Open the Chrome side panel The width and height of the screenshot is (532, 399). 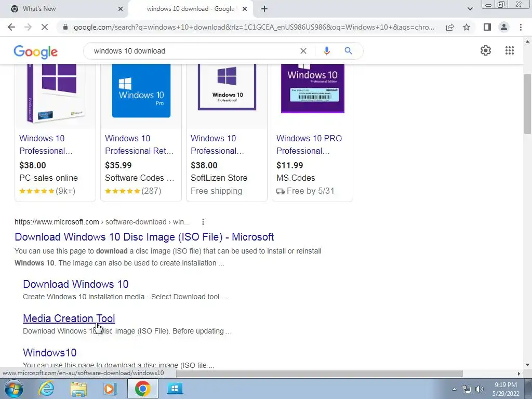pos(487,27)
